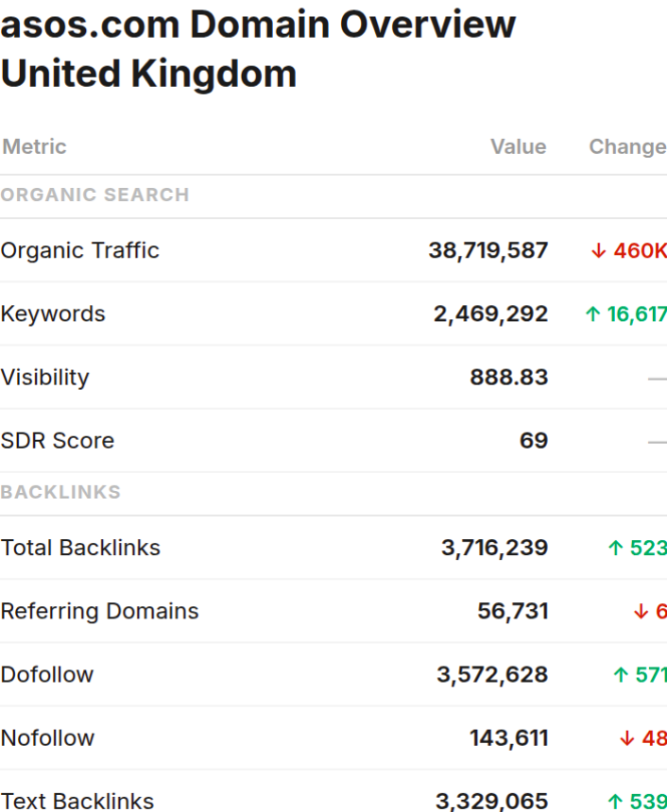Click the red down arrow in Referring Domains row

point(641,612)
